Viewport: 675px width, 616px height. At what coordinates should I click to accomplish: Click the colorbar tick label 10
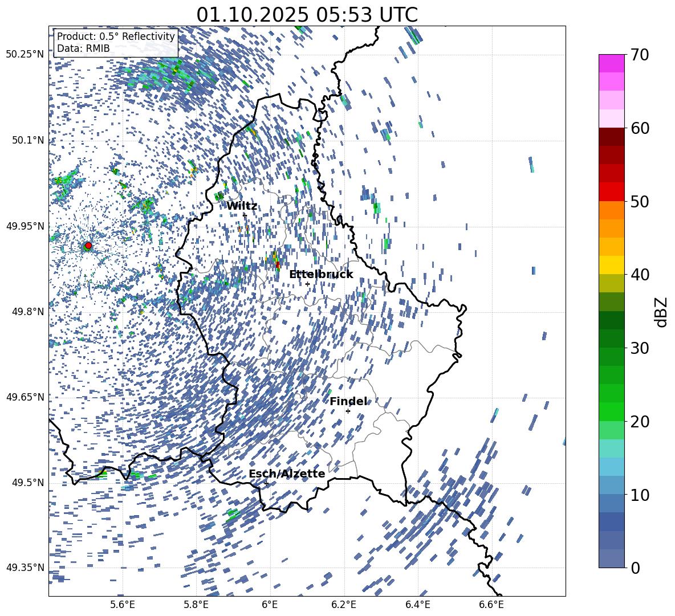click(x=640, y=495)
